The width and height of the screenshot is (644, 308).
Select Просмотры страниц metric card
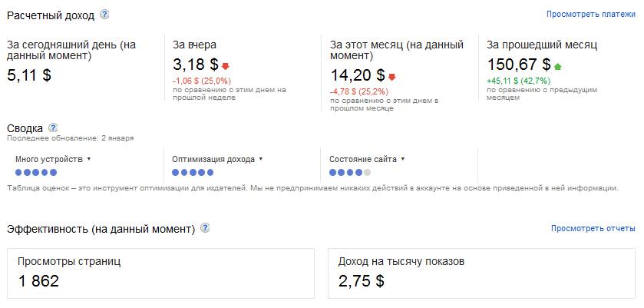pyautogui.click(x=160, y=273)
